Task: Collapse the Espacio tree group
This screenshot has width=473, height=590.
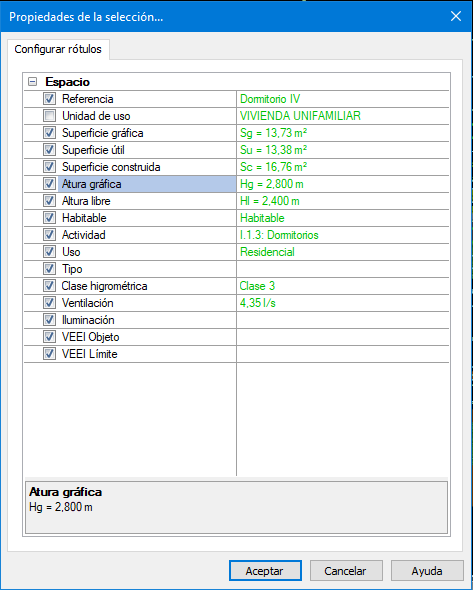Action: click(x=33, y=82)
